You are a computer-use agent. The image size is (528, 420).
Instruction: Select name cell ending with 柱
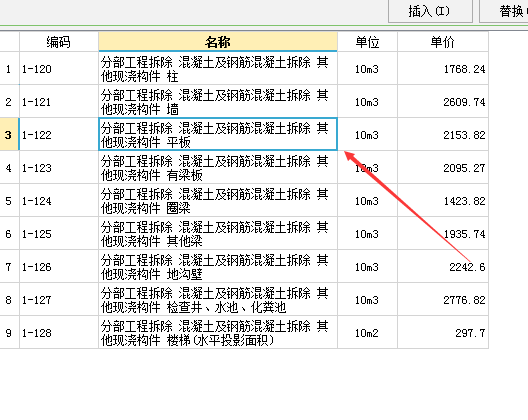coord(218,68)
